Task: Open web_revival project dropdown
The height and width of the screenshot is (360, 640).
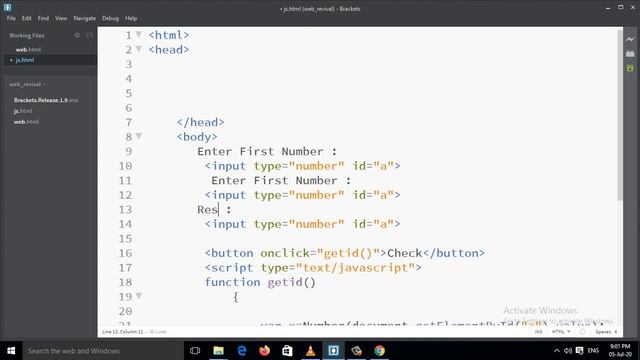Action: click(x=27, y=84)
